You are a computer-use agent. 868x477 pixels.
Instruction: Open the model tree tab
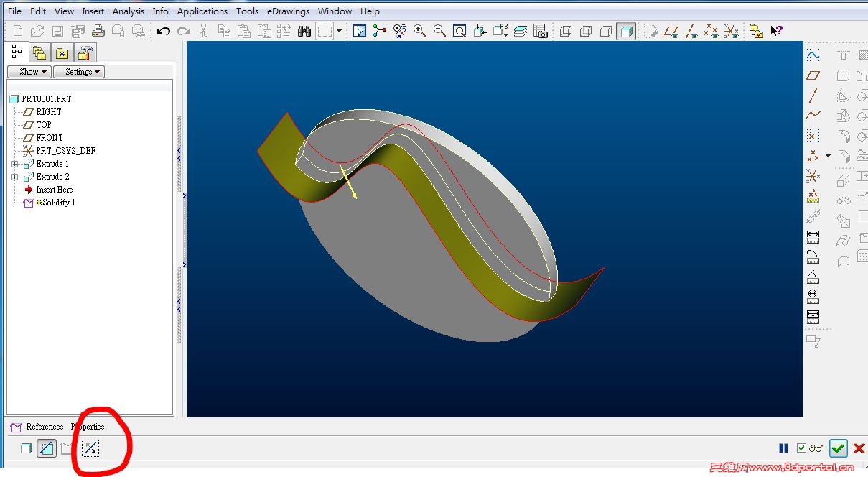pos(17,52)
